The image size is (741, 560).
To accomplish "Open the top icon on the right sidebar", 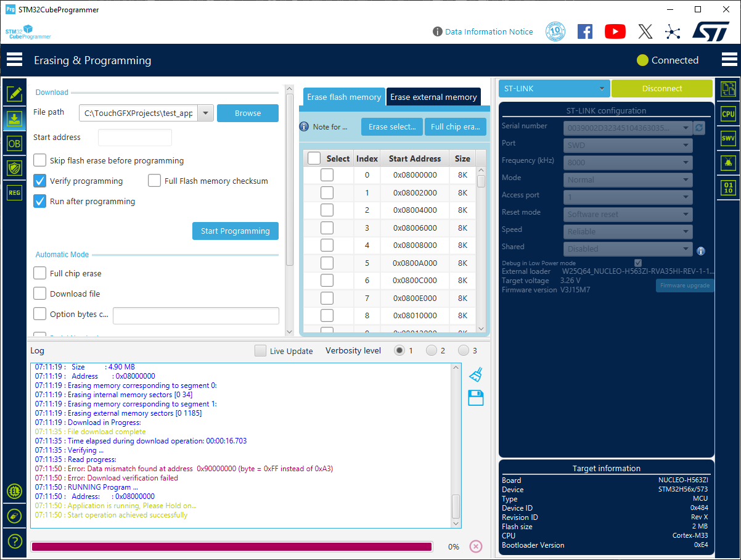I will [x=729, y=89].
